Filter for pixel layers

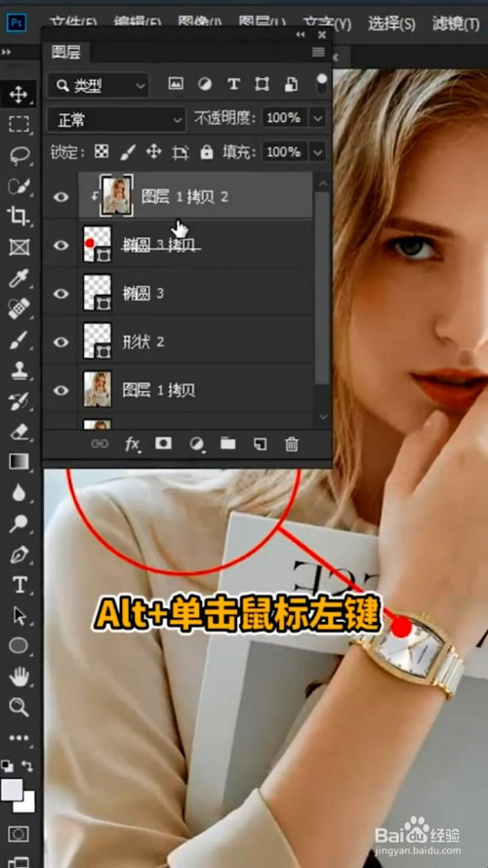pos(176,84)
